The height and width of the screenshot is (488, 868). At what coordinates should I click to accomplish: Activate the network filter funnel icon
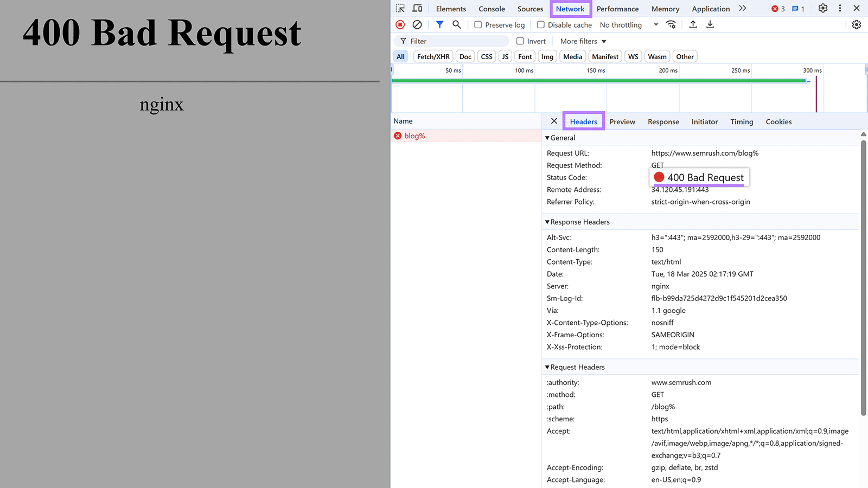coord(439,24)
